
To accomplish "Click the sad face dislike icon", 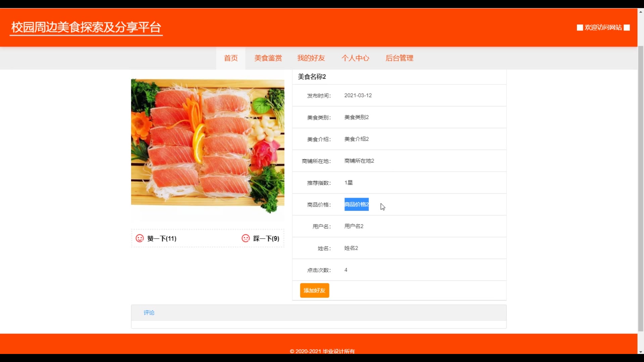I will [x=246, y=238].
